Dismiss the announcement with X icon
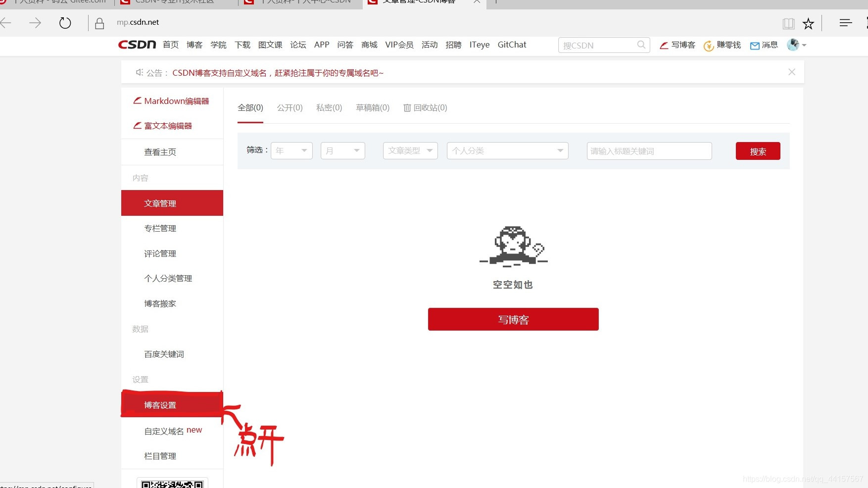This screenshot has height=488, width=868. point(792,72)
